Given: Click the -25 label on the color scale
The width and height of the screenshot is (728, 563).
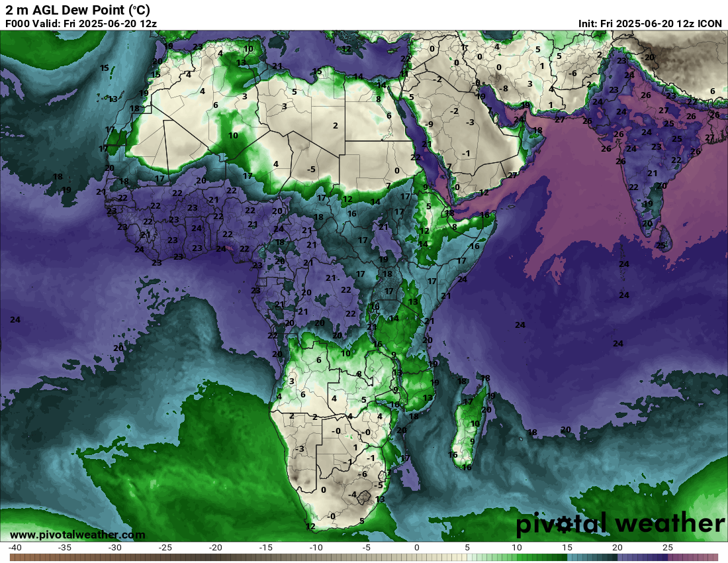Looking at the screenshot, I should point(165,548).
